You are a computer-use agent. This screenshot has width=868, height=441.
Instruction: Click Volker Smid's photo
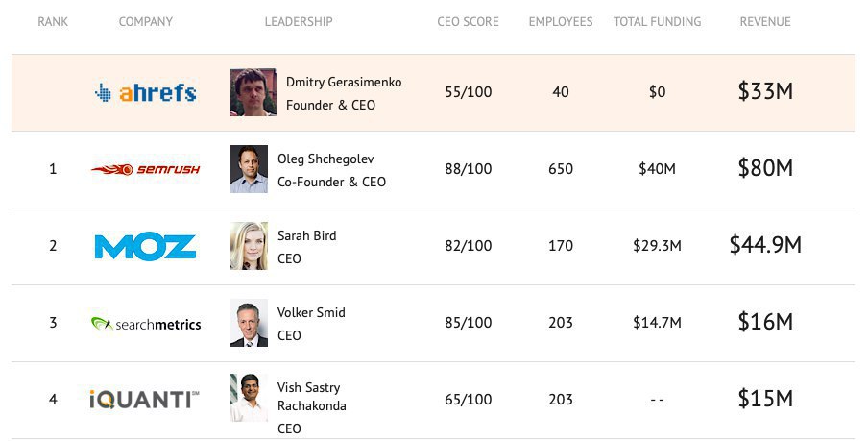pos(249,323)
